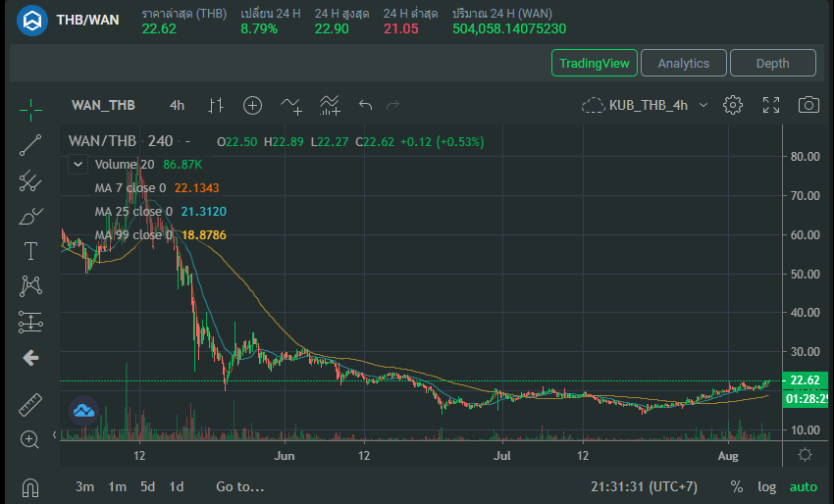The width and height of the screenshot is (834, 504).
Task: Select the ruler measure tool
Action: point(30,404)
